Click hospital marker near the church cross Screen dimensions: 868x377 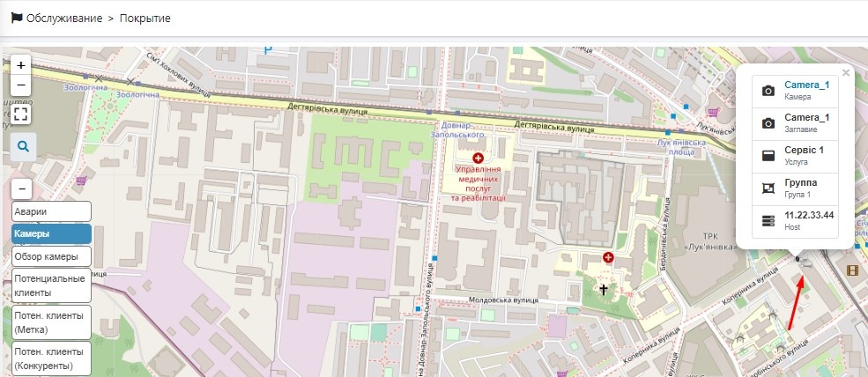pos(608,257)
